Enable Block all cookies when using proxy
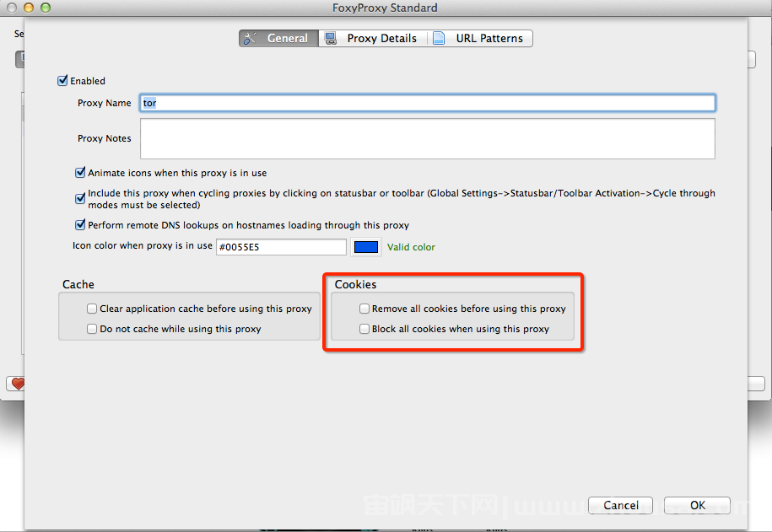Viewport: 772px width, 532px height. 364,329
